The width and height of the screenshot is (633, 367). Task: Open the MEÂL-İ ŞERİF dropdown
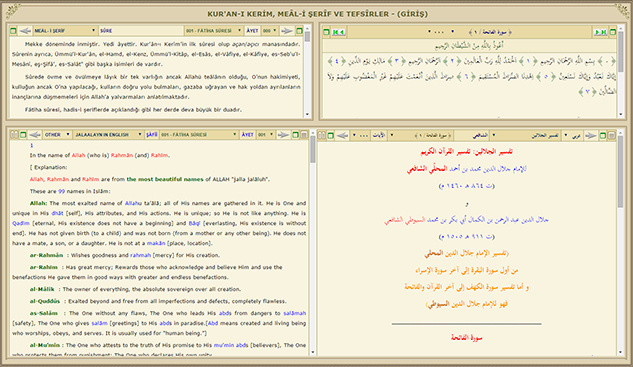pyautogui.click(x=65, y=31)
